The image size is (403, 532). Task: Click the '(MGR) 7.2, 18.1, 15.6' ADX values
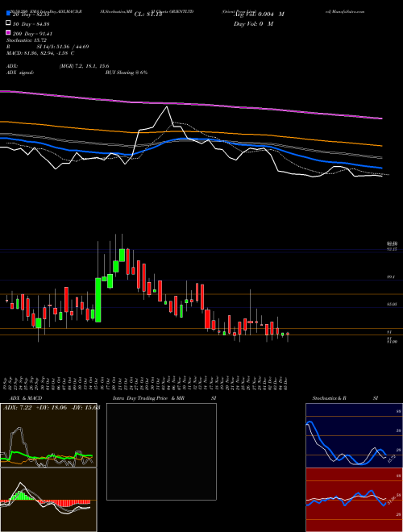[84, 66]
